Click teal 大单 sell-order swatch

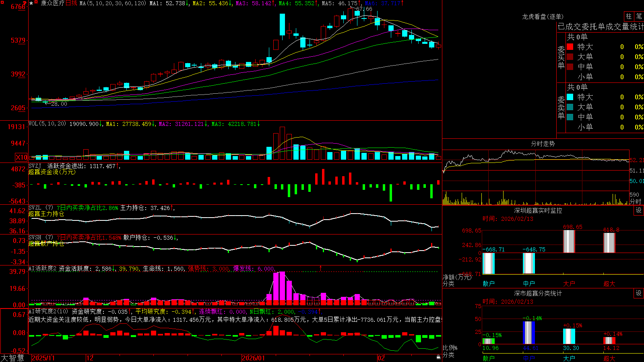pos(570,107)
